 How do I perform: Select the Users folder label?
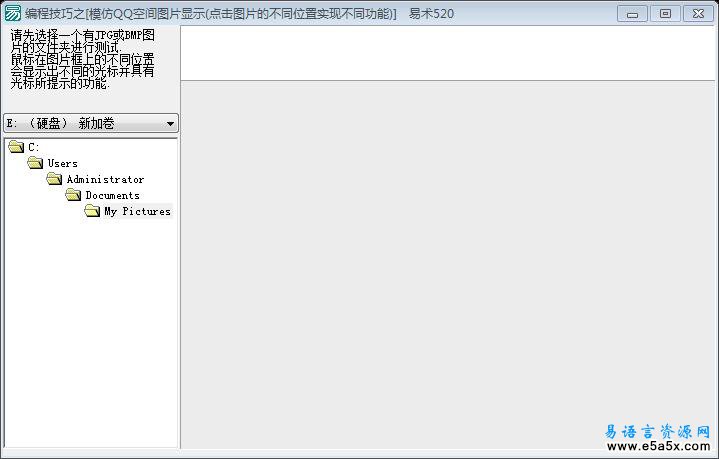click(x=62, y=163)
